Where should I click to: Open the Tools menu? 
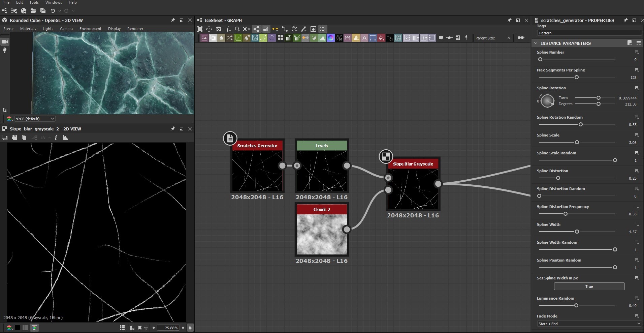click(x=34, y=2)
